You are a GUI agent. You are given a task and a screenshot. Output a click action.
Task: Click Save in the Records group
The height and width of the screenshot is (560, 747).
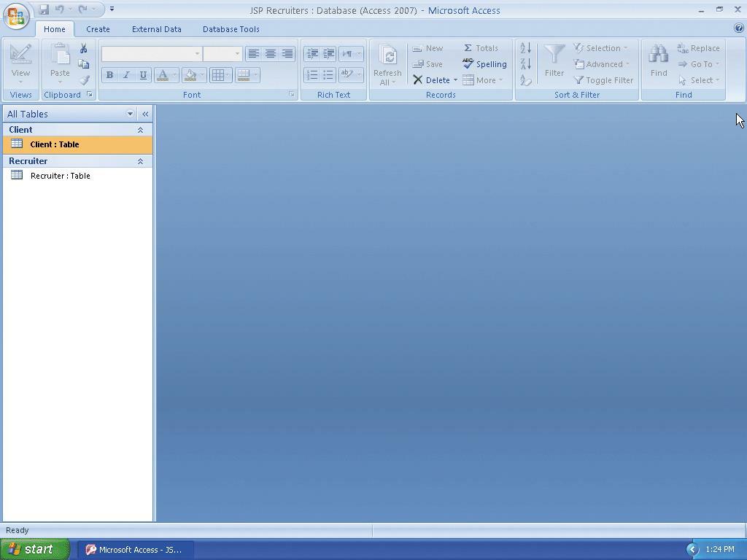click(427, 64)
